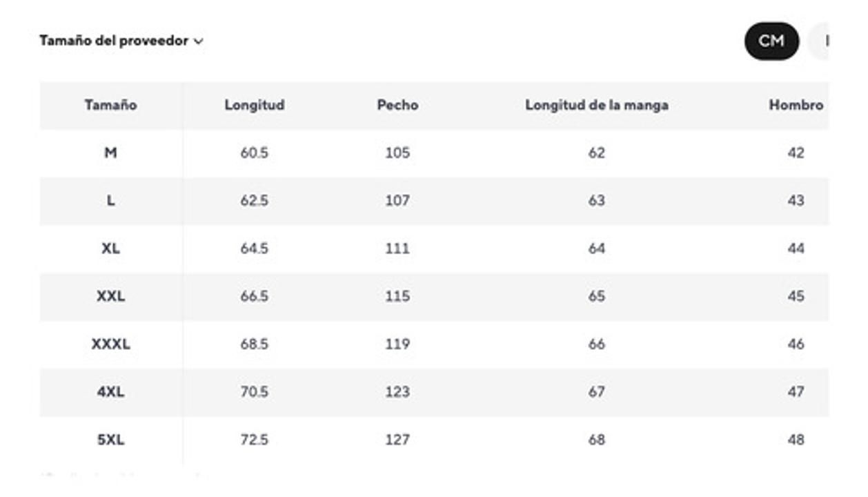Click the Longitud column header
Screen dimensions: 868x497
254,105
